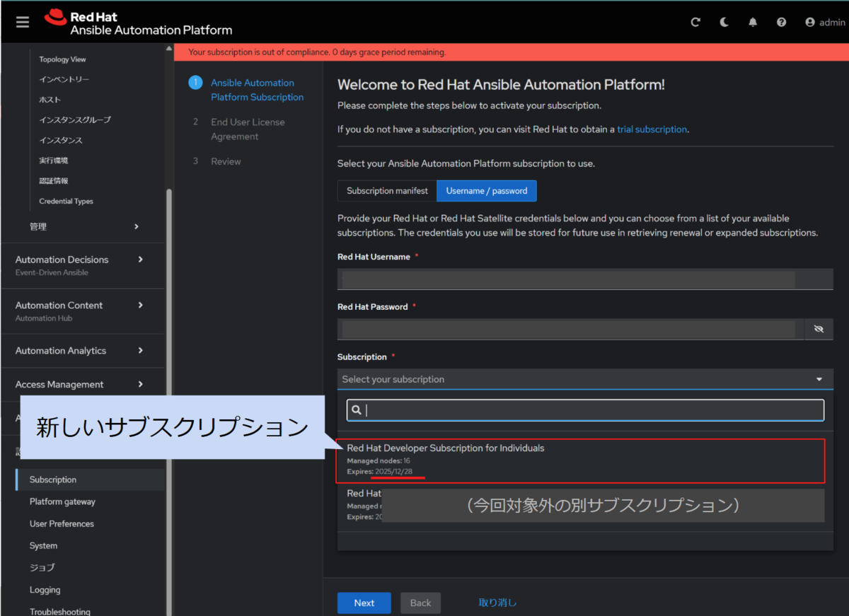849x616 pixels.
Task: Click the Red Hat Username field
Action: tap(585, 279)
